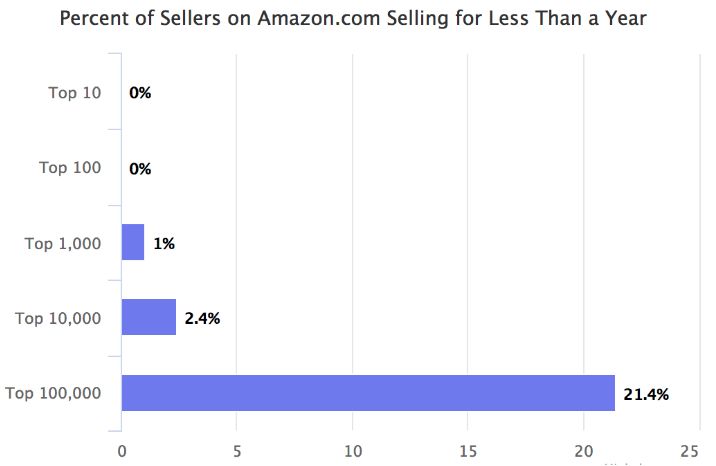Click the Top 1,000 bar

(x=133, y=242)
